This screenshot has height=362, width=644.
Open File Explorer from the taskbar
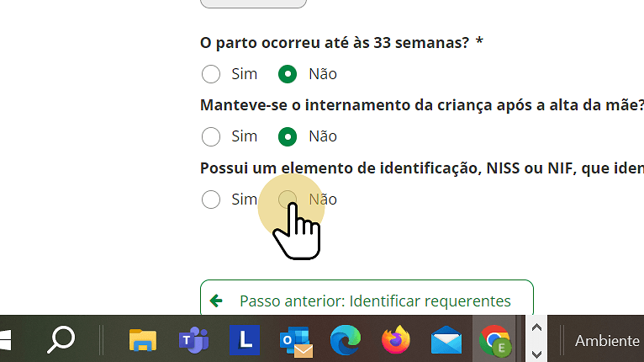tap(143, 340)
